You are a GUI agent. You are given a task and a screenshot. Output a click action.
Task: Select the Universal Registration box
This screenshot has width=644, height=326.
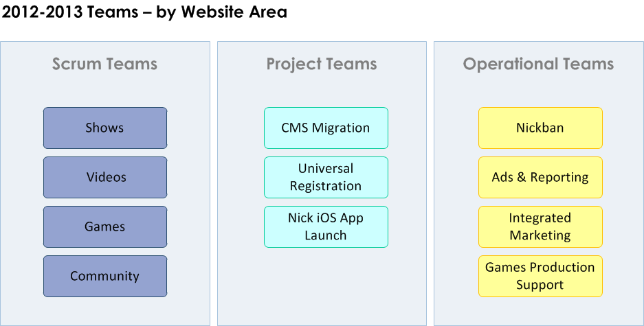pyautogui.click(x=326, y=177)
